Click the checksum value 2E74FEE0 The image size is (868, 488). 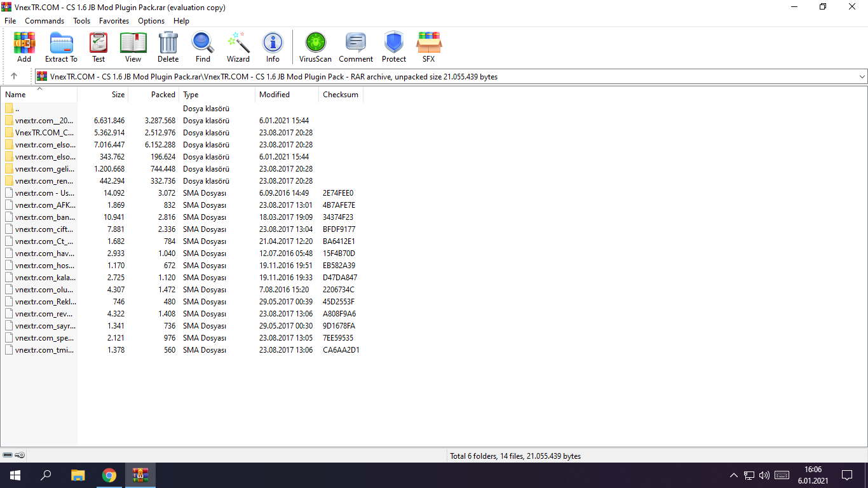click(338, 193)
